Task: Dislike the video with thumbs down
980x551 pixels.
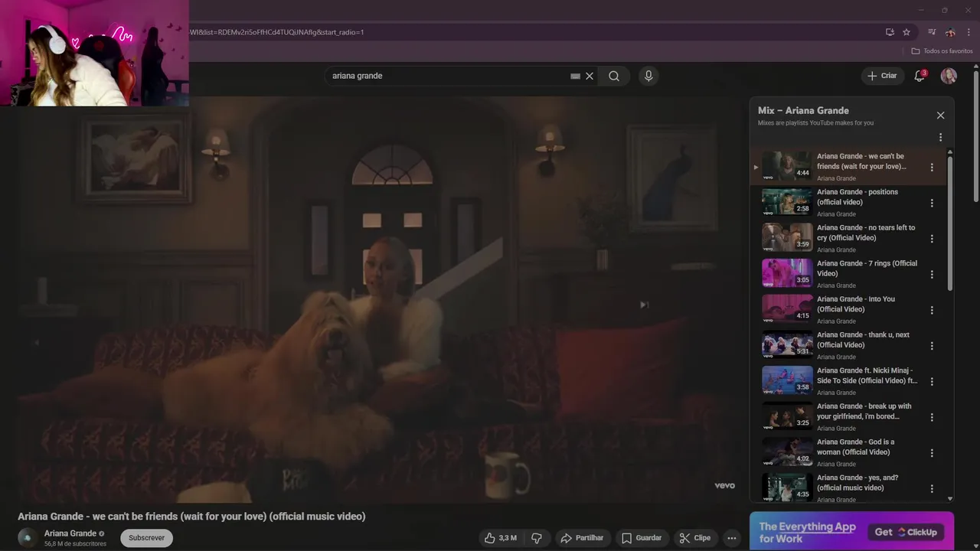Action: click(537, 538)
